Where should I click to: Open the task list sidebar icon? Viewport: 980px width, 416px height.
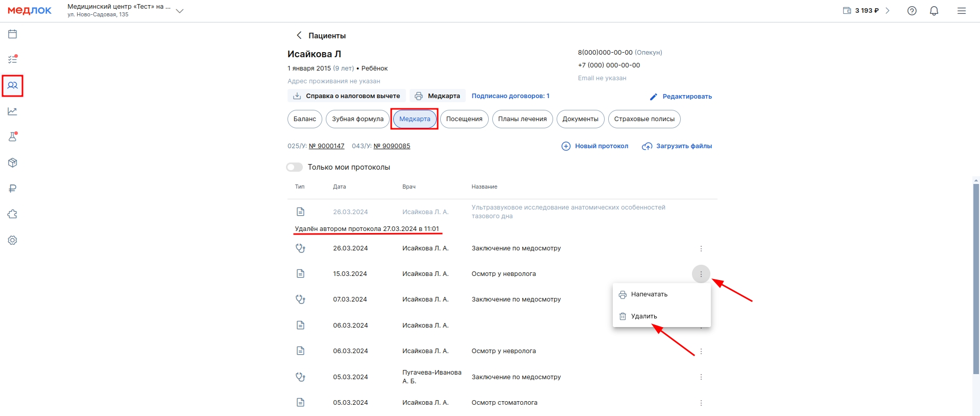coord(13,59)
